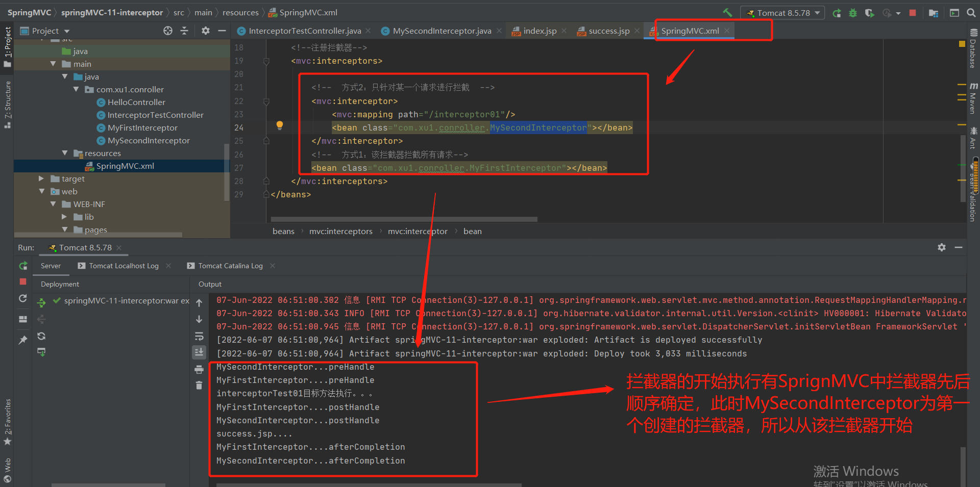Click the Deploy All icon in Deployment list
This screenshot has height=487, width=980.
(41, 302)
